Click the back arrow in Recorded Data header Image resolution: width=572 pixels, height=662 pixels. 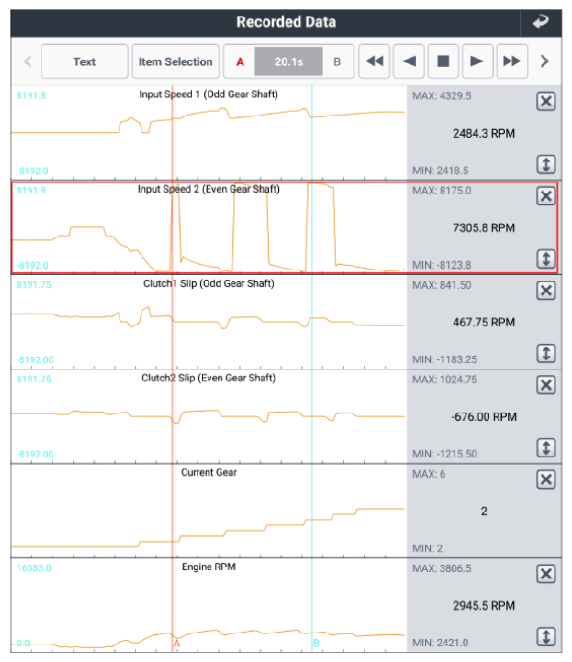pyautogui.click(x=540, y=22)
